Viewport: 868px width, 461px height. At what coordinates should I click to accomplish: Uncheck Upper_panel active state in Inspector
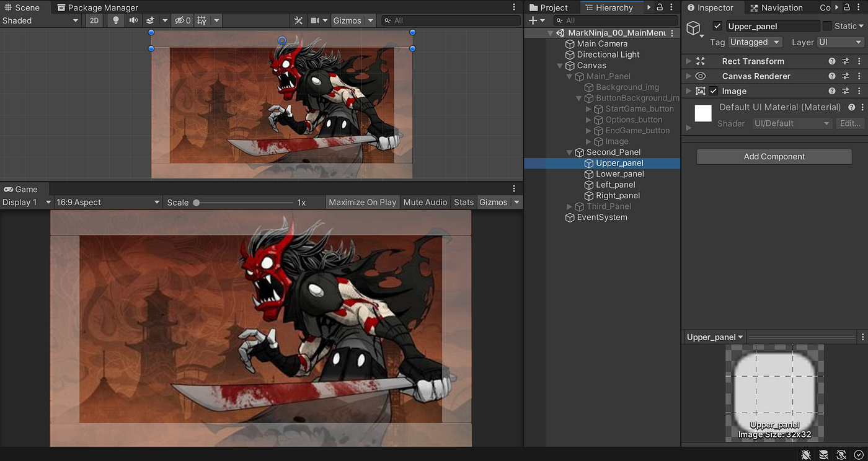coord(717,25)
